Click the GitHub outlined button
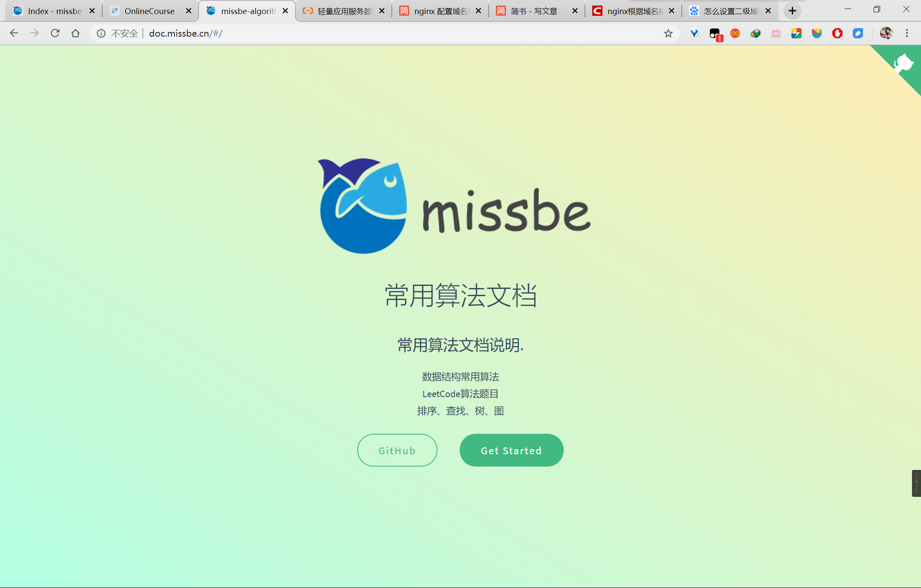The height and width of the screenshot is (588, 921). click(397, 450)
